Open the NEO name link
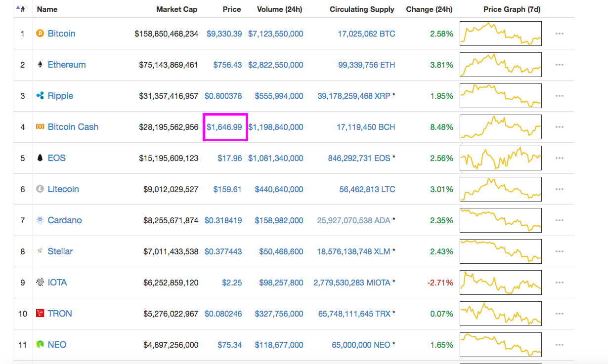The height and width of the screenshot is (364, 608). click(57, 345)
